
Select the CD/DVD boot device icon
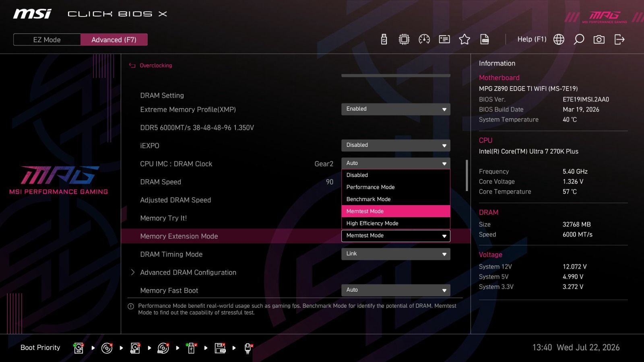[107, 348]
